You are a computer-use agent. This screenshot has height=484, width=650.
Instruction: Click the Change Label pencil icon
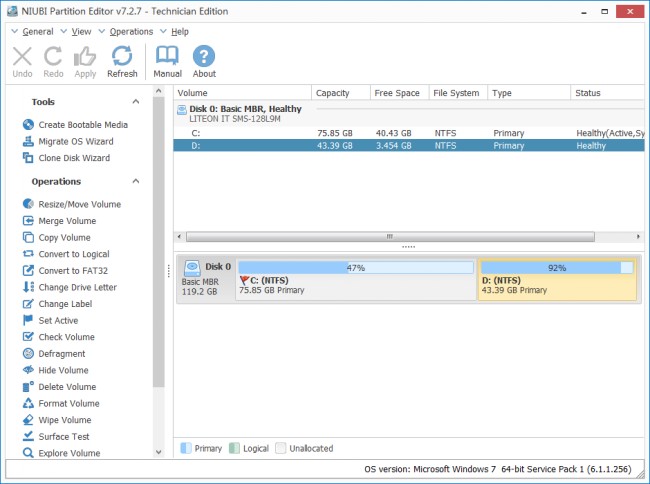pos(28,304)
